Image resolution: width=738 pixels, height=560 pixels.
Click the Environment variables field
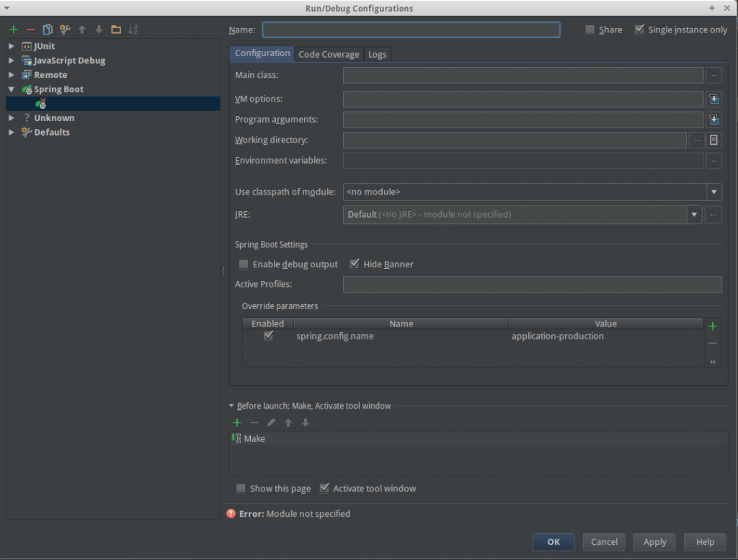[x=523, y=161]
